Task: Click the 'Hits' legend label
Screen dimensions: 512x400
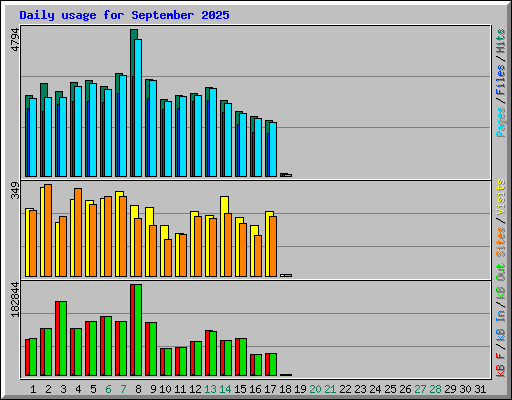Action: click(x=501, y=41)
